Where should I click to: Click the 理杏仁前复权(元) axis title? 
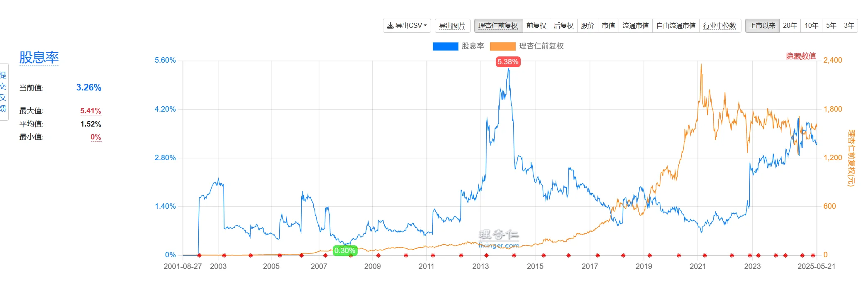pos(851,158)
